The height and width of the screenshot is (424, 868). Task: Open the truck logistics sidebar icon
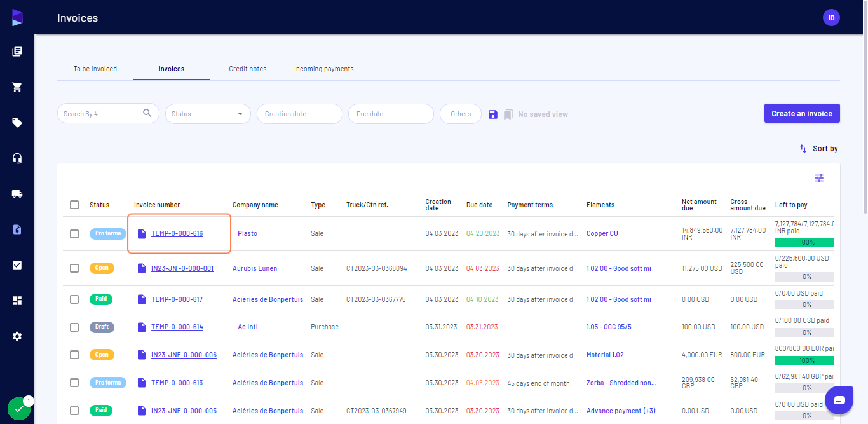point(17,194)
